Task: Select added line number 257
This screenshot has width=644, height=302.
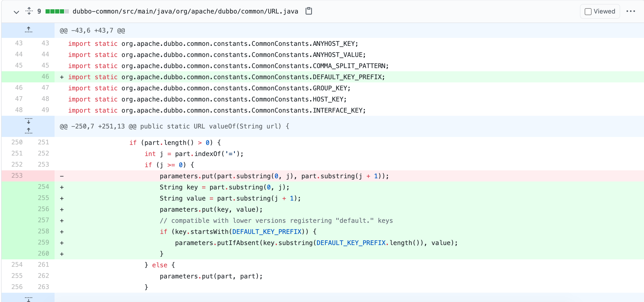Action: 43,220
